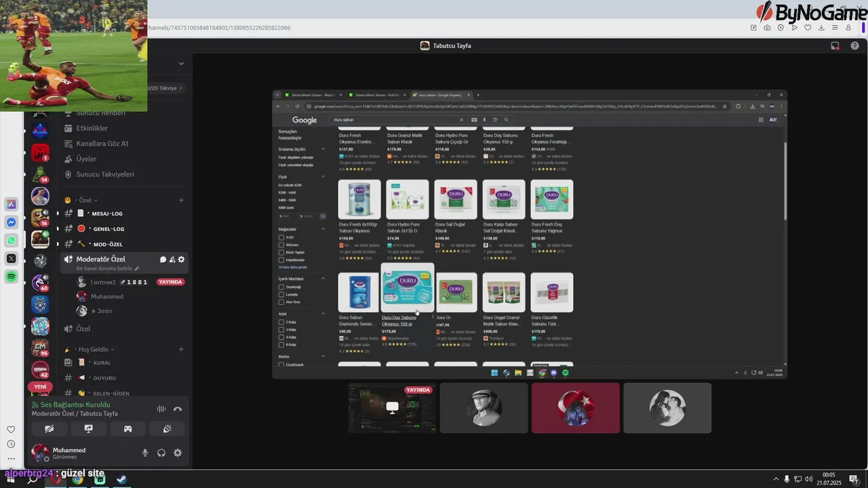
Task: Set channel status Bir kanal durumu belirle
Action: point(108,268)
